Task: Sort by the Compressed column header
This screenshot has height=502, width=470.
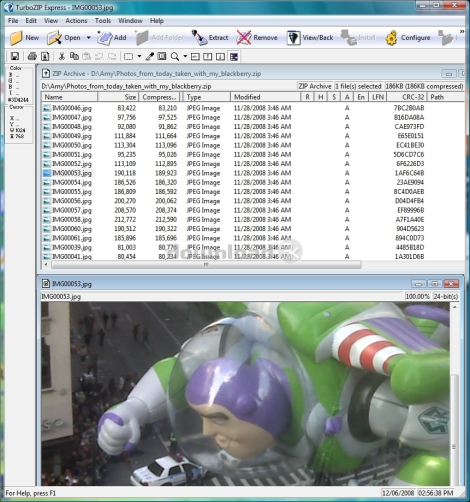Action: coord(159,97)
